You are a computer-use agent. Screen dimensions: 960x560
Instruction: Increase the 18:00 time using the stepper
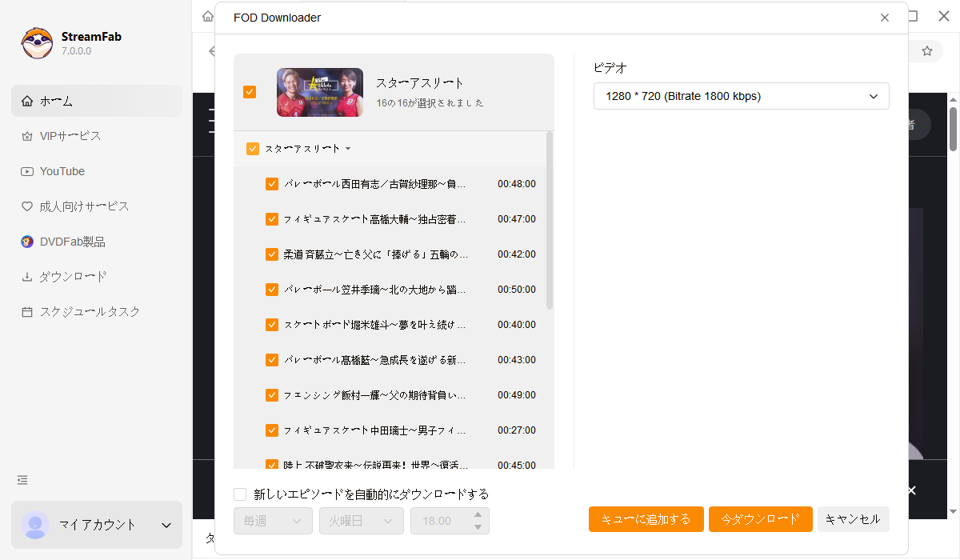click(x=478, y=514)
